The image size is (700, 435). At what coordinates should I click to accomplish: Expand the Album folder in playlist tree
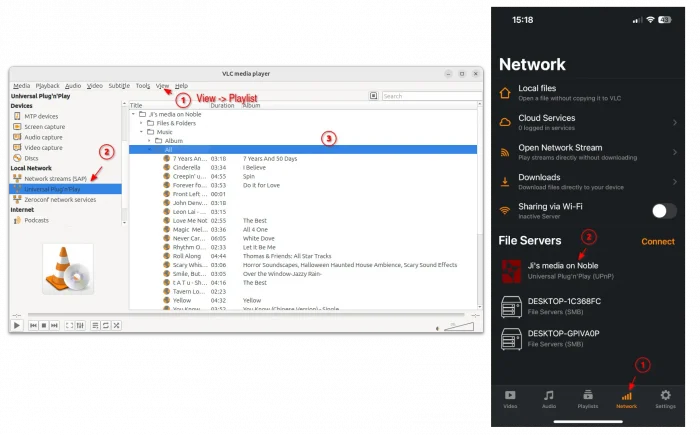click(x=148, y=140)
